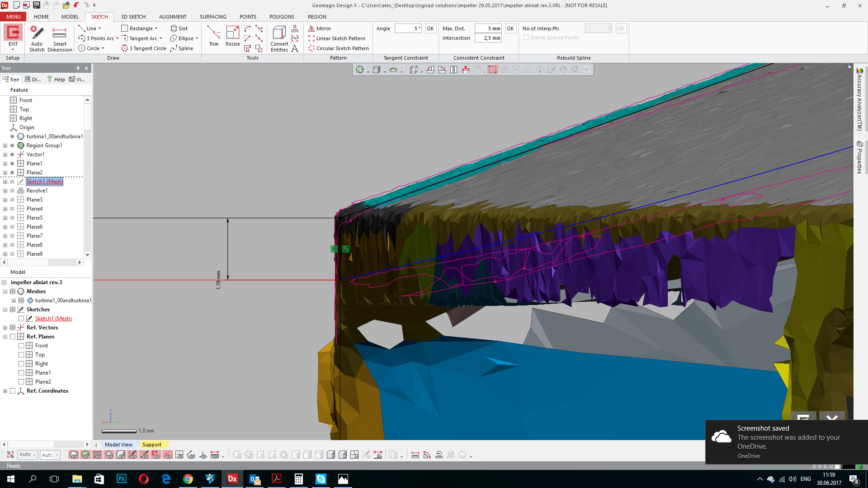The width and height of the screenshot is (868, 488).
Task: Activate the Trim tool
Action: pyautogui.click(x=213, y=36)
